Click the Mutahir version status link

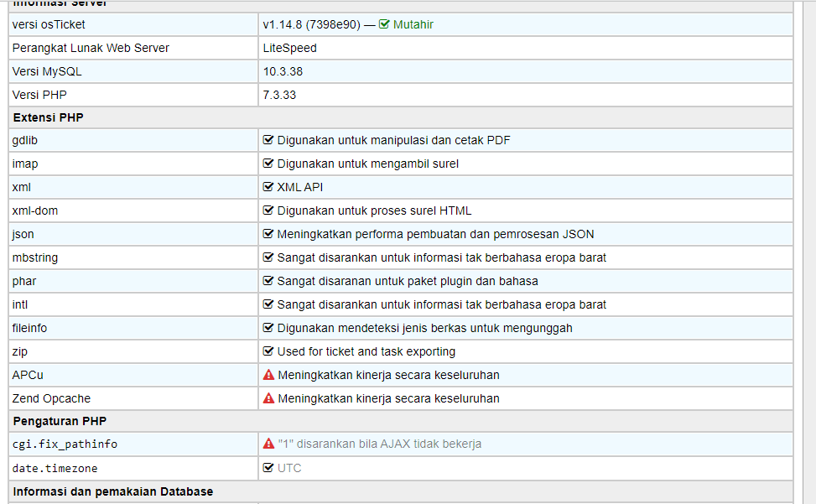(413, 25)
